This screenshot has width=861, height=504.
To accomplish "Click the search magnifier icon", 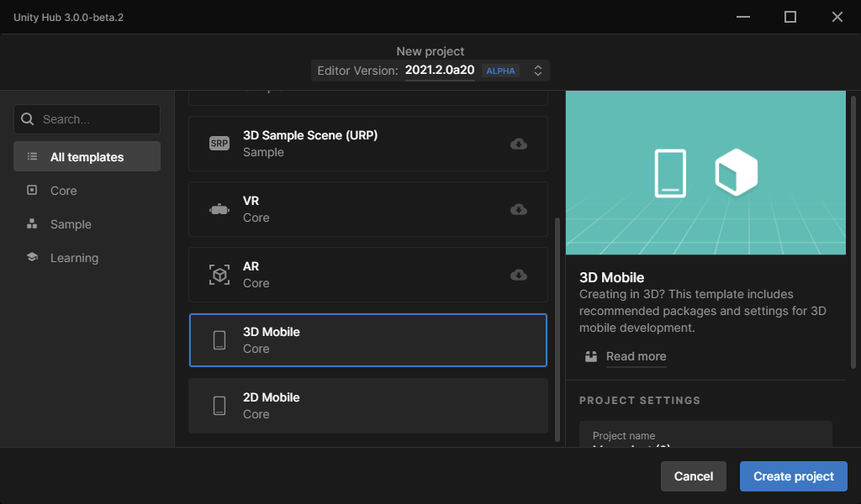I will click(28, 119).
